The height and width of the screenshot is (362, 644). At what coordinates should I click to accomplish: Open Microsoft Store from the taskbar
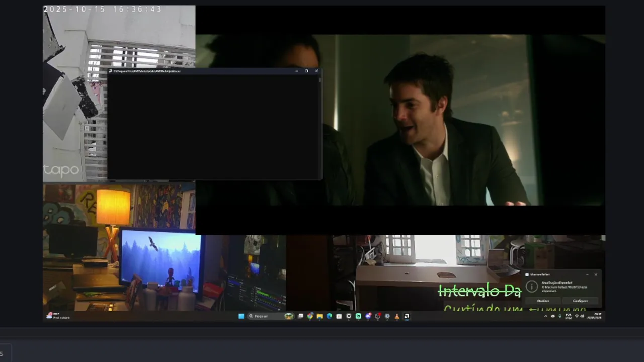339,316
